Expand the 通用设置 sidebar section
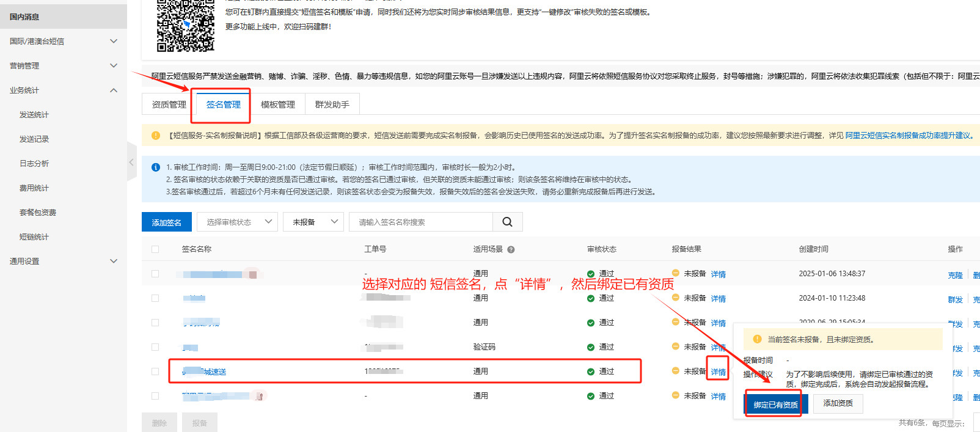980x432 pixels. pyautogui.click(x=113, y=261)
